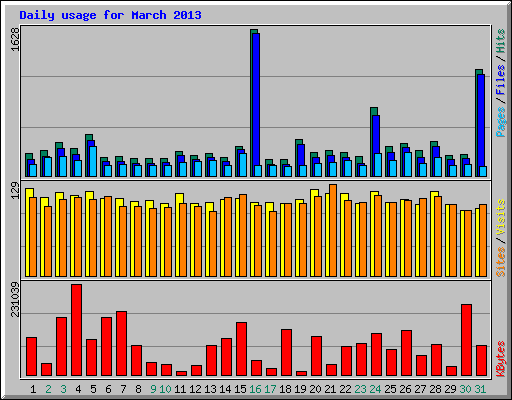Click the day 10 label on x-axis

point(165,389)
